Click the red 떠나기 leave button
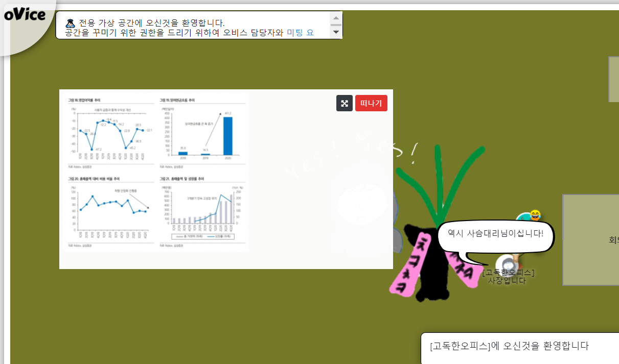Screen dimensions: 619x364 point(371,103)
